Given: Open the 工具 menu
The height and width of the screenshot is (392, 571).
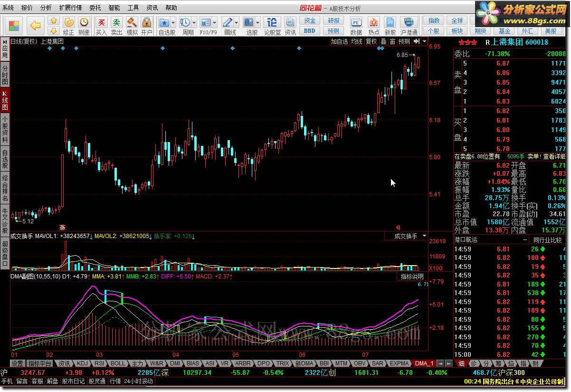Looking at the screenshot, I should coord(133,8).
